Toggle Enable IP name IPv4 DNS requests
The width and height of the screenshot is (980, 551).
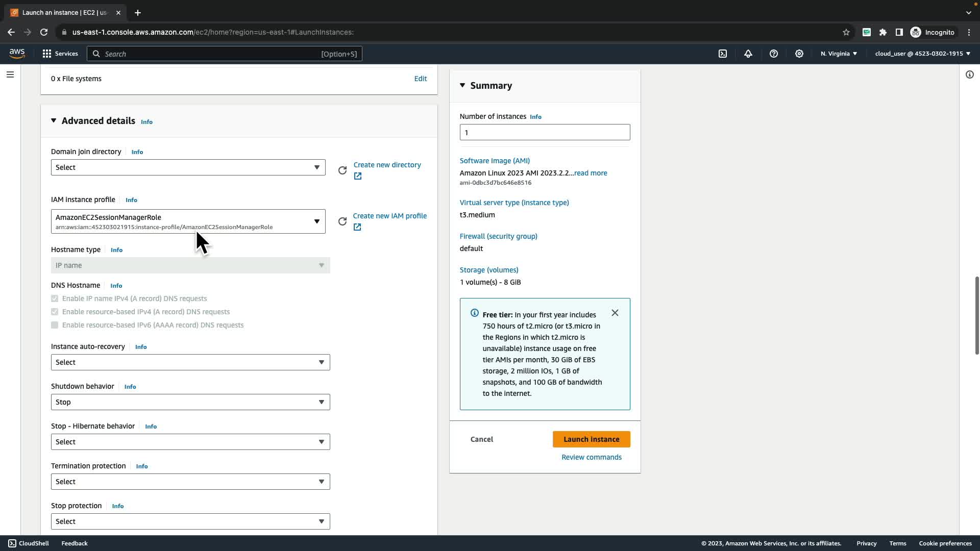click(x=55, y=298)
